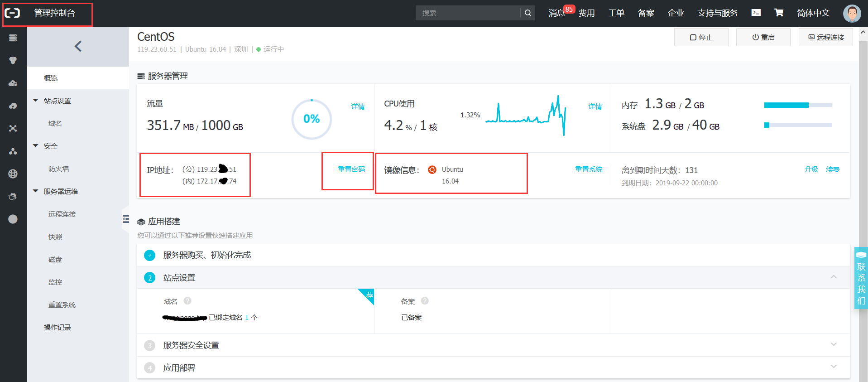Open the 联系我们 floating contact widget
The height and width of the screenshot is (382, 868).
[861, 278]
